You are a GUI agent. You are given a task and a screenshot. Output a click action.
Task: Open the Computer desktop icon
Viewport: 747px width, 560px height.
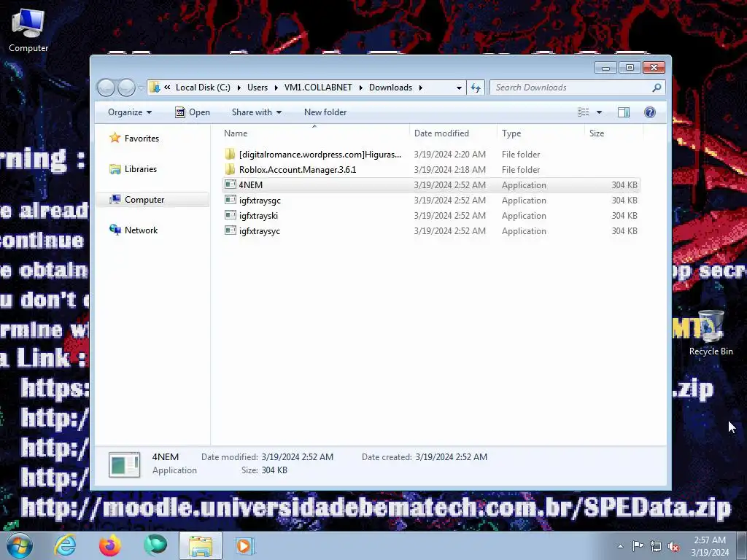point(28,30)
